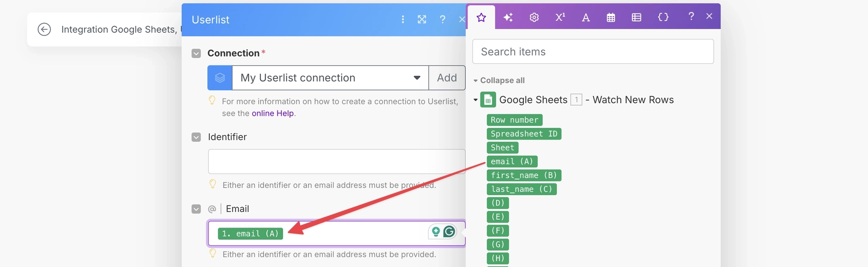Select the (F) column pill

(498, 231)
